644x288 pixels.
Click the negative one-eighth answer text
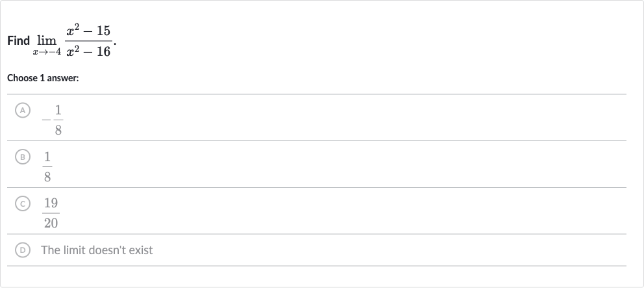click(x=52, y=120)
